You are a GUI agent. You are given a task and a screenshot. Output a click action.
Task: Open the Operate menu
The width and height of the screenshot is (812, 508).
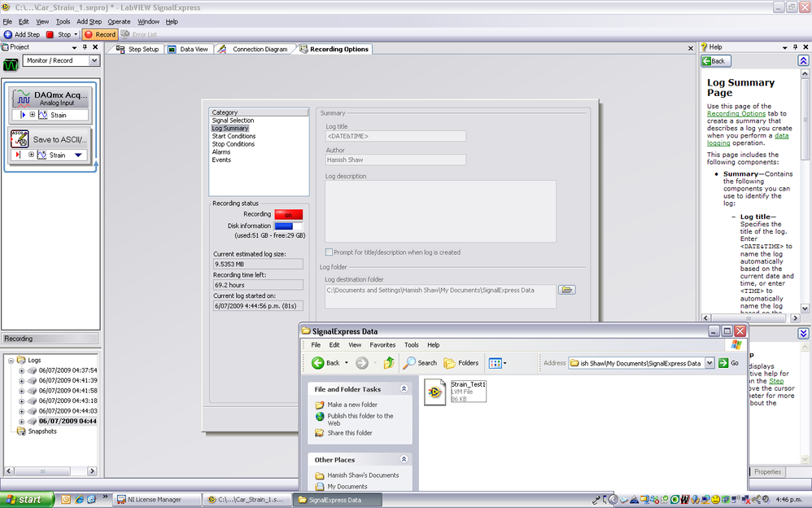click(x=119, y=22)
